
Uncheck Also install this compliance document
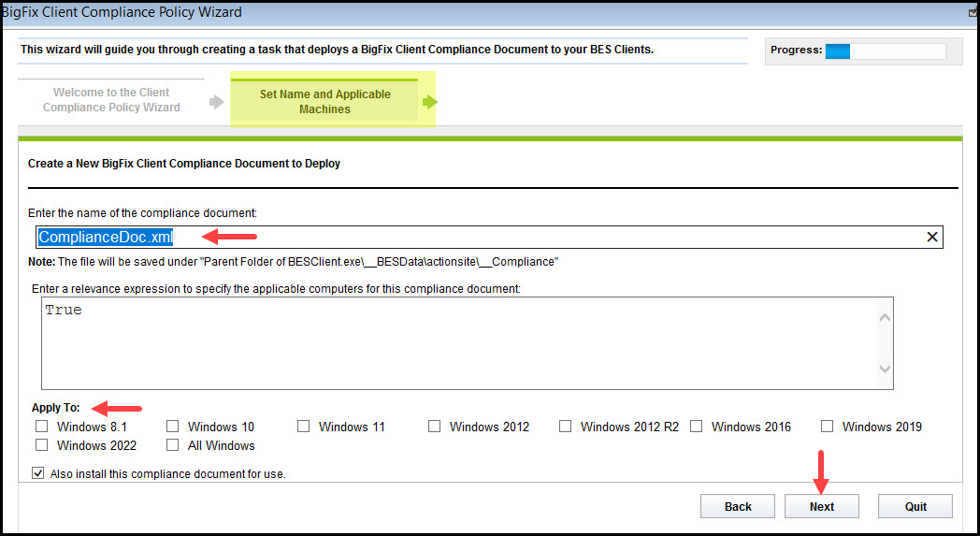pos(38,473)
